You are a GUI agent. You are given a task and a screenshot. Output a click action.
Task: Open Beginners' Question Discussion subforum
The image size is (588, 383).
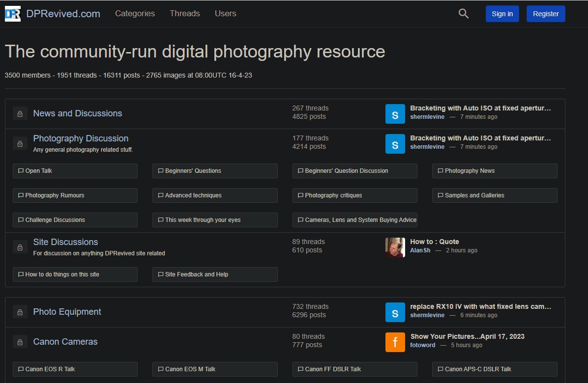[355, 171]
